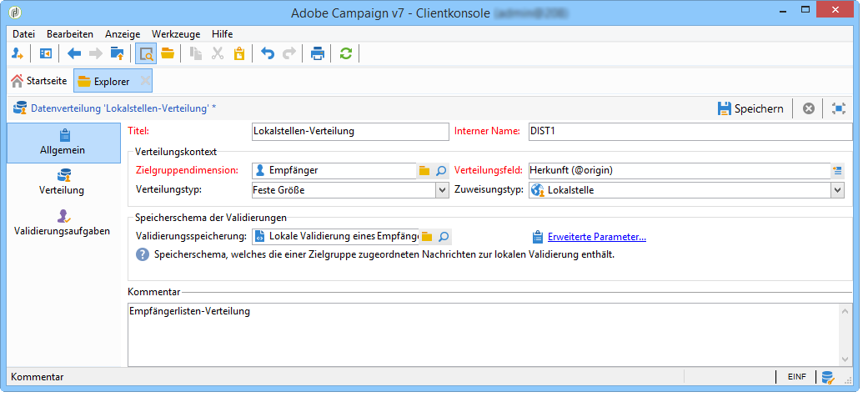Select the Allgemein side tab
868x407 pixels.
(63, 143)
